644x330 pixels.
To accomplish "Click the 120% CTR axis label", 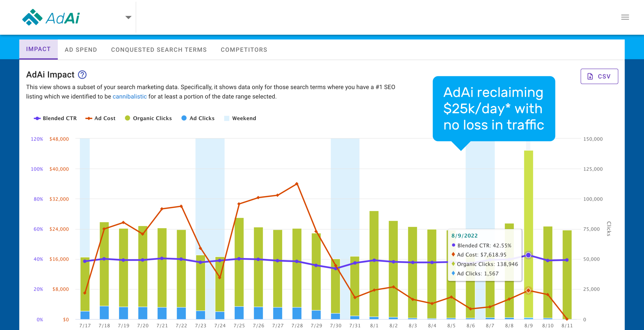I will (37, 139).
